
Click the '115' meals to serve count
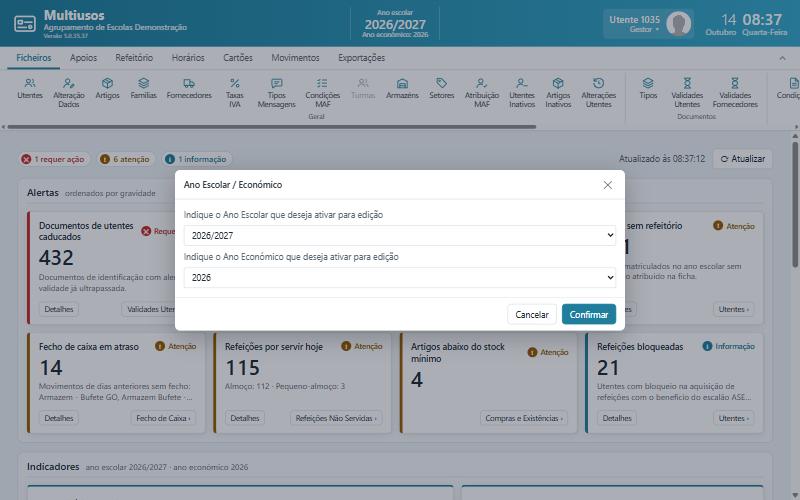[242, 368]
